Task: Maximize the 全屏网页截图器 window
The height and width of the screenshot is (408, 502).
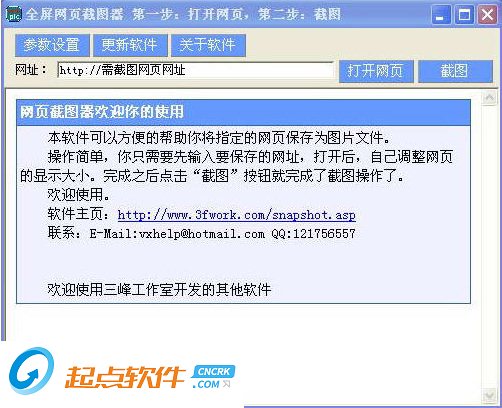Action: pos(464,15)
